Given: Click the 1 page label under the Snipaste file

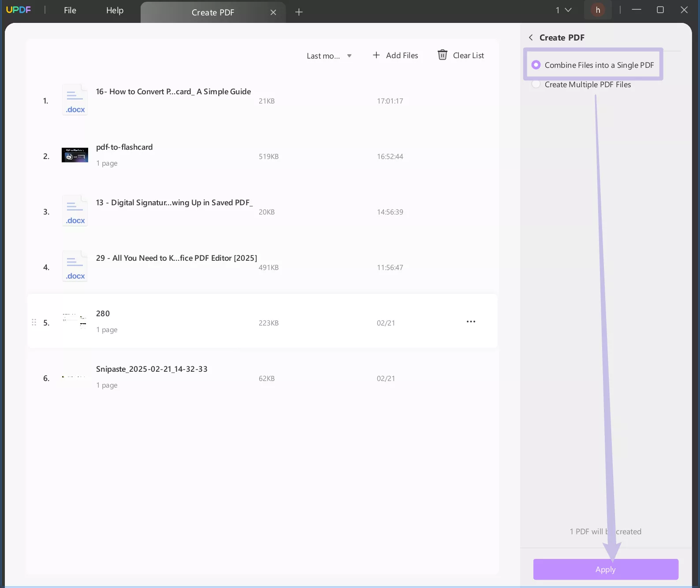Looking at the screenshot, I should (x=107, y=385).
